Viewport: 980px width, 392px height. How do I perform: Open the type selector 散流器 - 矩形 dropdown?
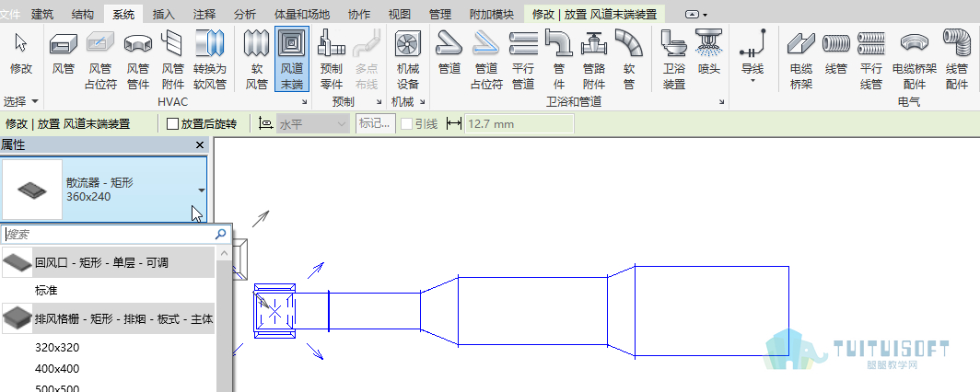pyautogui.click(x=201, y=190)
